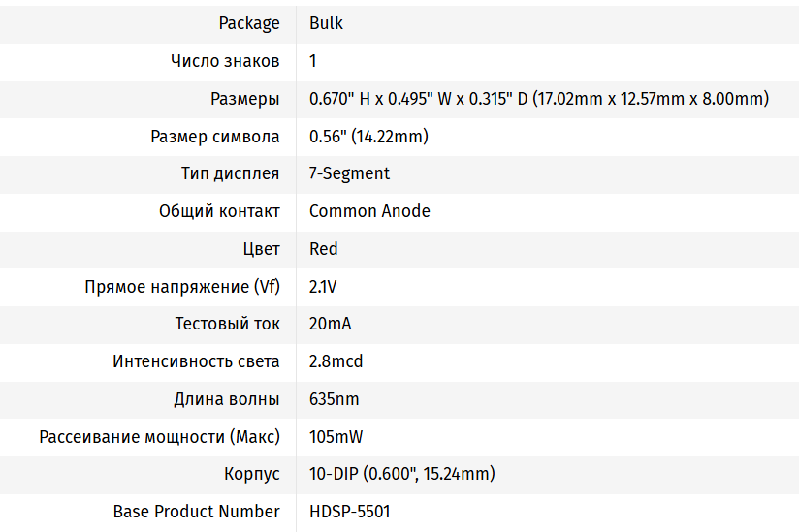Click the "Интенсивность света" label

(x=196, y=361)
